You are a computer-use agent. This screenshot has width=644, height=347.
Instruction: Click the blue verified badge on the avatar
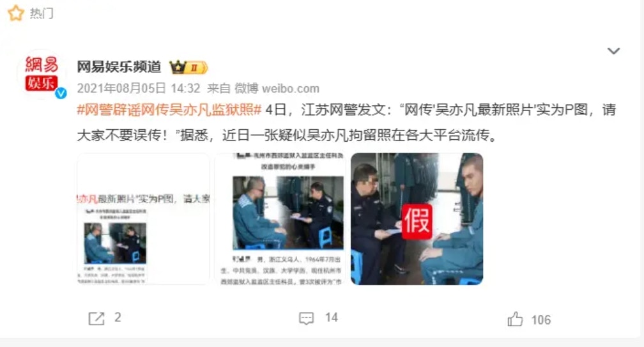point(61,93)
